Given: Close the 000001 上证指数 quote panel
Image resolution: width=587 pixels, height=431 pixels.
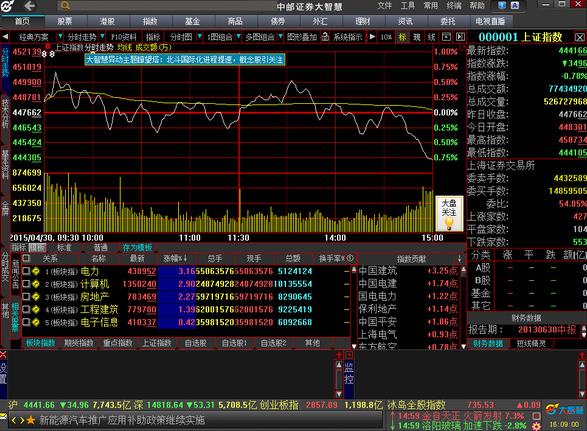Looking at the screenshot, I should [x=580, y=37].
